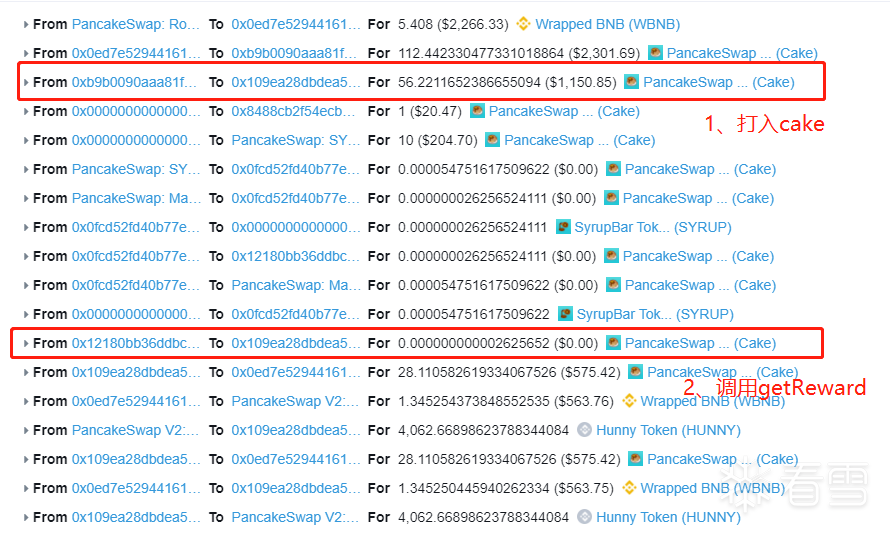890x537 pixels.
Task: Open sender PancakeSwap V2 in HUNNY row
Action: pos(135,430)
